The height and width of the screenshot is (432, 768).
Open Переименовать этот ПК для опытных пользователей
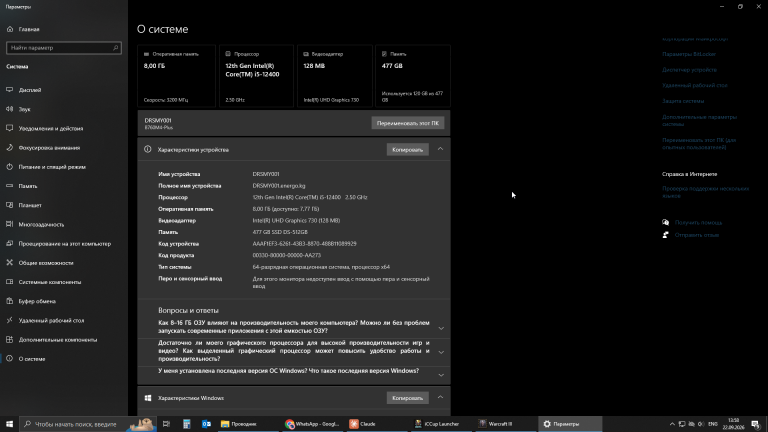(x=699, y=144)
